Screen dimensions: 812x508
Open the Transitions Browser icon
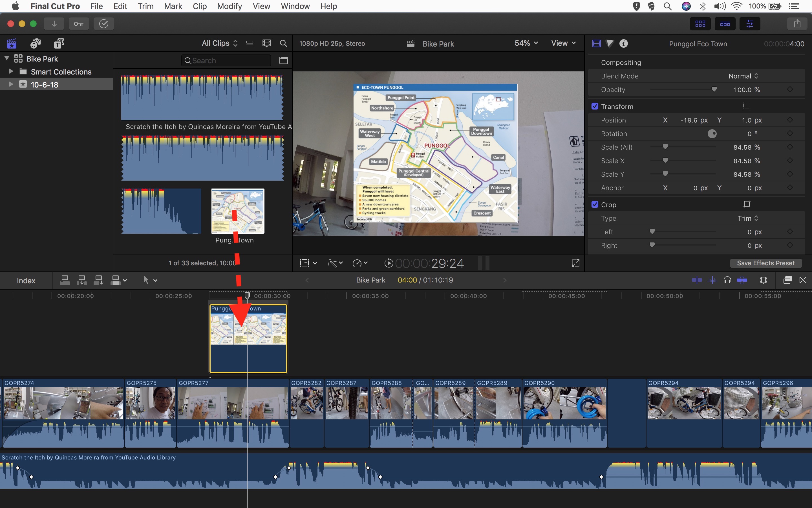click(803, 280)
